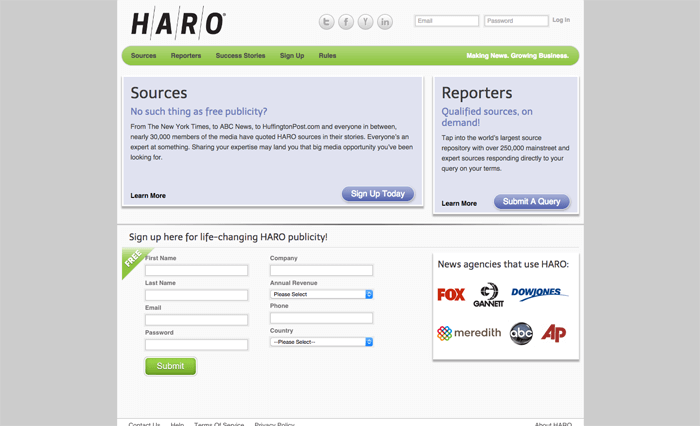Screen dimensions: 700x426
Task: Click the green FREE ribbon badge
Action: (133, 259)
